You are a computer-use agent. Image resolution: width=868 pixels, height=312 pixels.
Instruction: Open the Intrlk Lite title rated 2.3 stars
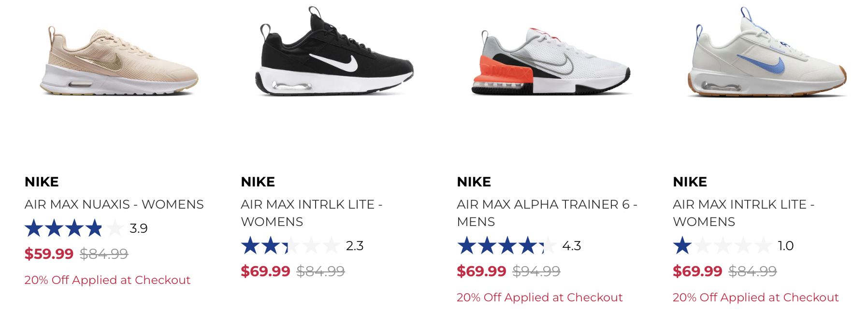tap(311, 213)
